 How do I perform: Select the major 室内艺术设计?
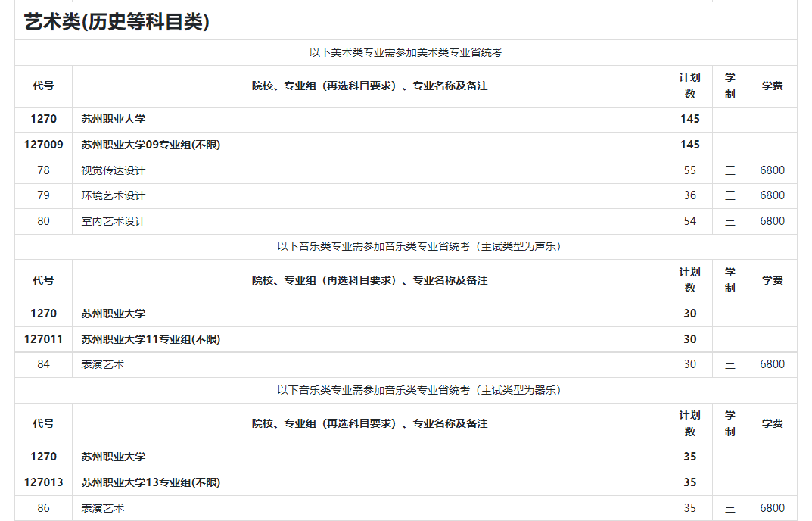114,221
